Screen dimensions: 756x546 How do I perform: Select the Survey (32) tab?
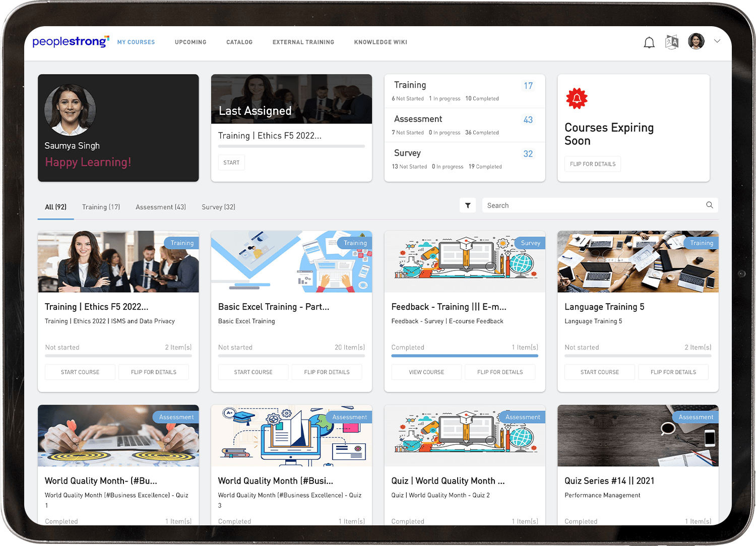218,207
